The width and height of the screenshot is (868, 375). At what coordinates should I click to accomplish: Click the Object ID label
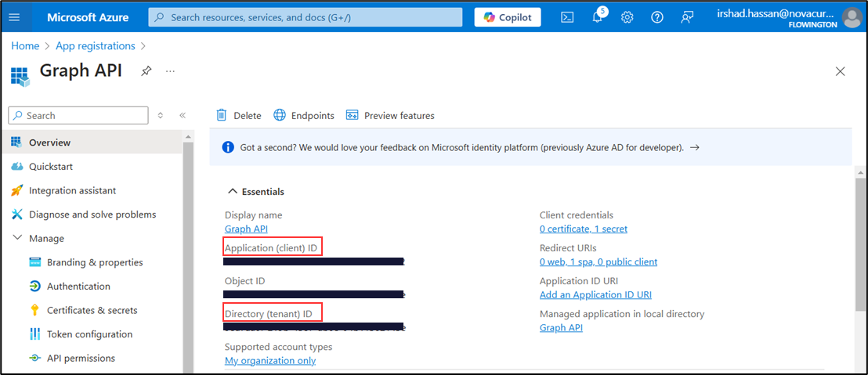coord(244,281)
